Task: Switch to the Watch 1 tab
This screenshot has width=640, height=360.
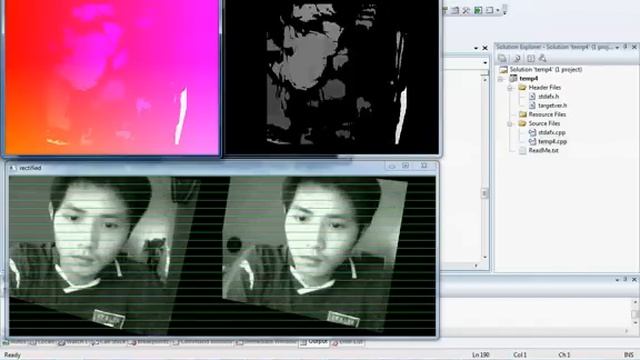Action: coord(74,342)
